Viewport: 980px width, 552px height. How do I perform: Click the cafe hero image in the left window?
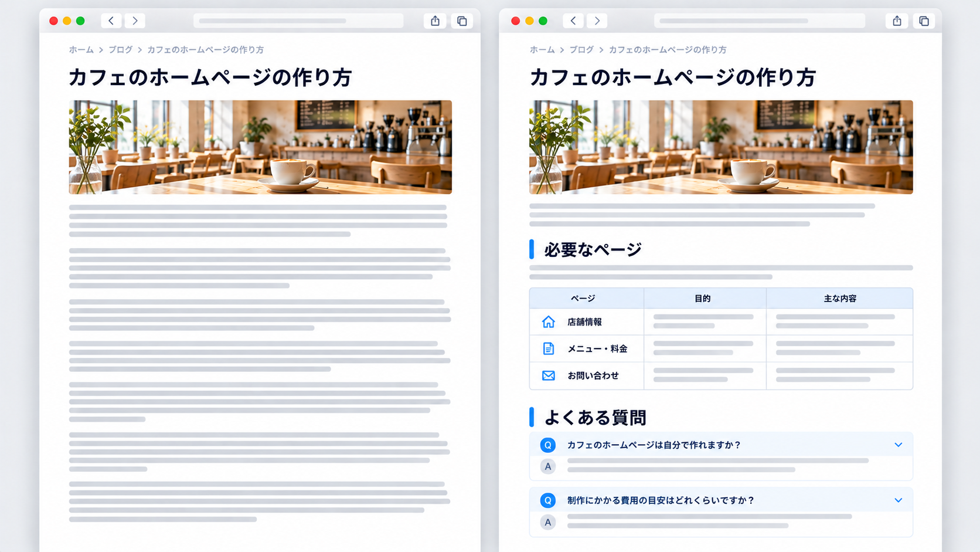click(x=260, y=147)
